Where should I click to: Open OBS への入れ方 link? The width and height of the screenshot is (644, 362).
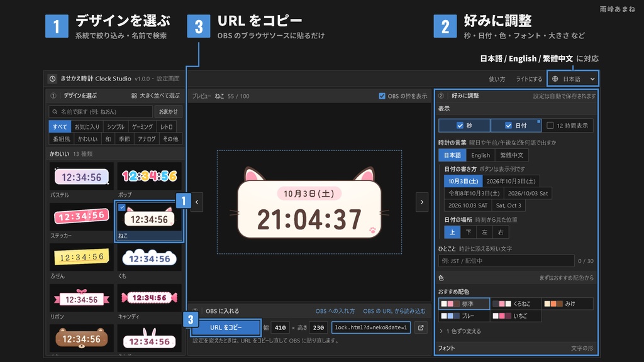click(x=335, y=311)
